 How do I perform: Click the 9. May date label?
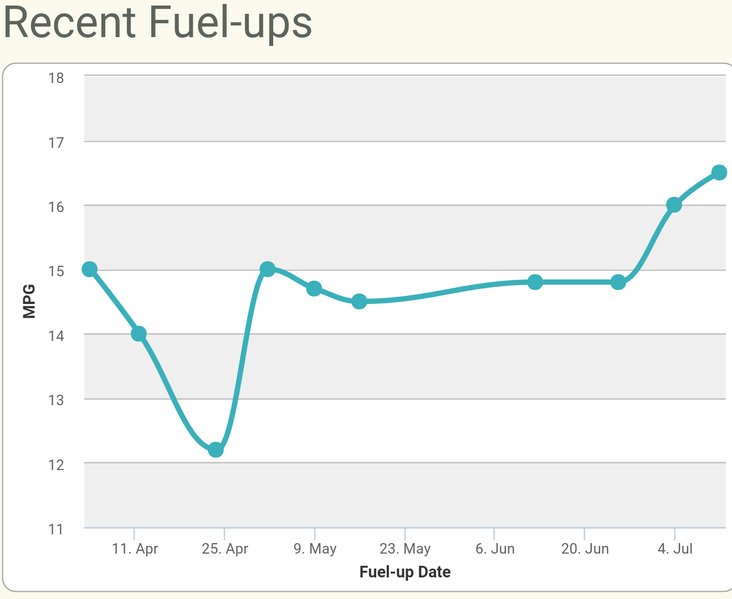pyautogui.click(x=315, y=549)
